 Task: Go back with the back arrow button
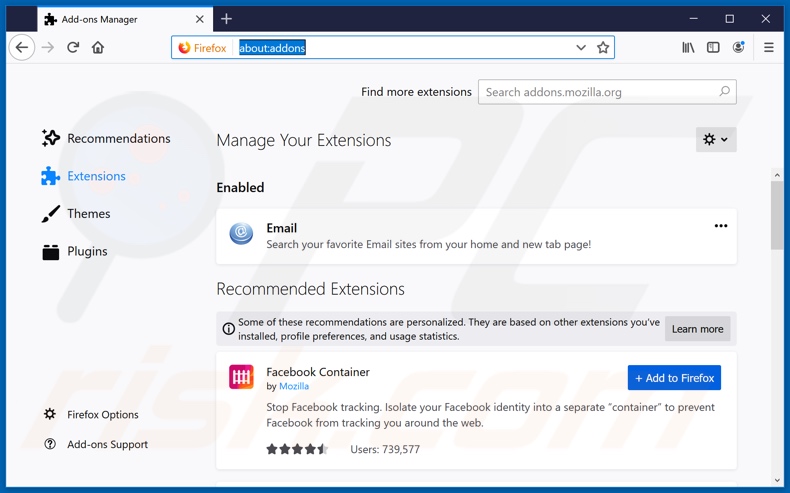22,47
